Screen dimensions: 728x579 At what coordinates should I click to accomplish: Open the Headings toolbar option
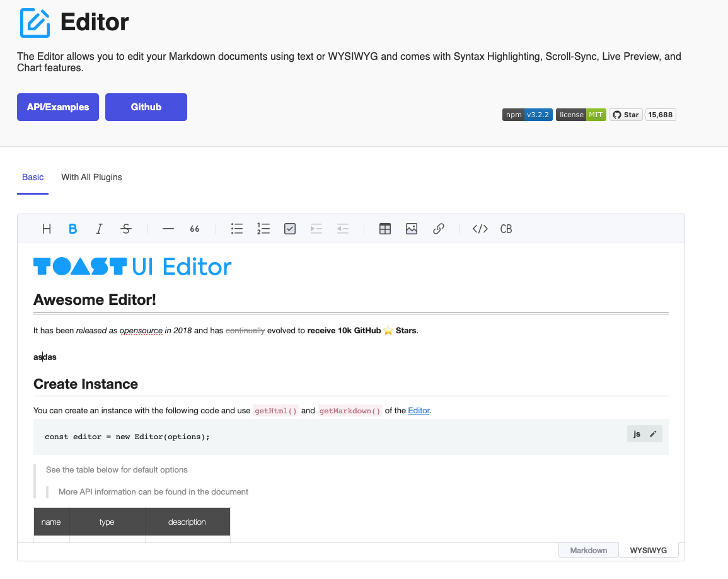[47, 229]
